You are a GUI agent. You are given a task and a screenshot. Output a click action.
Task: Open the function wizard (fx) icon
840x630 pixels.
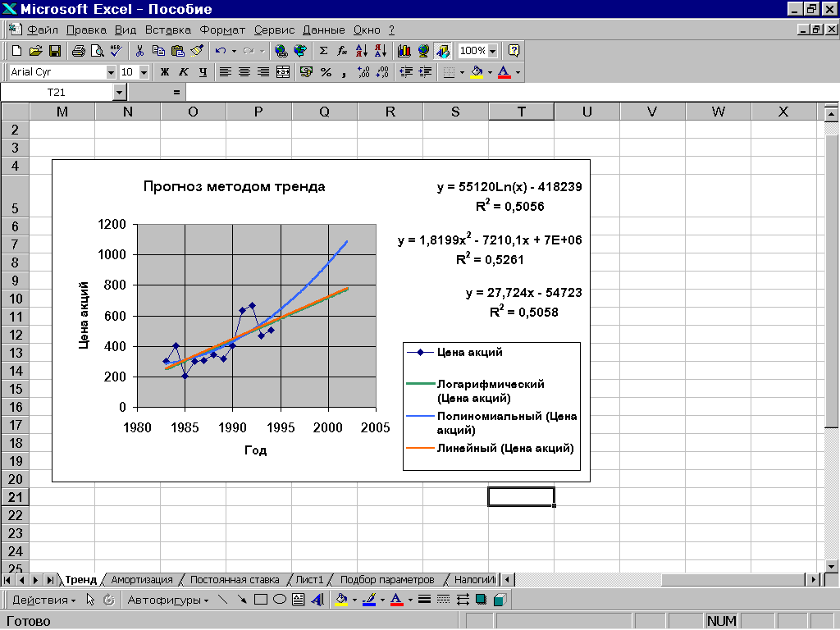coord(342,51)
